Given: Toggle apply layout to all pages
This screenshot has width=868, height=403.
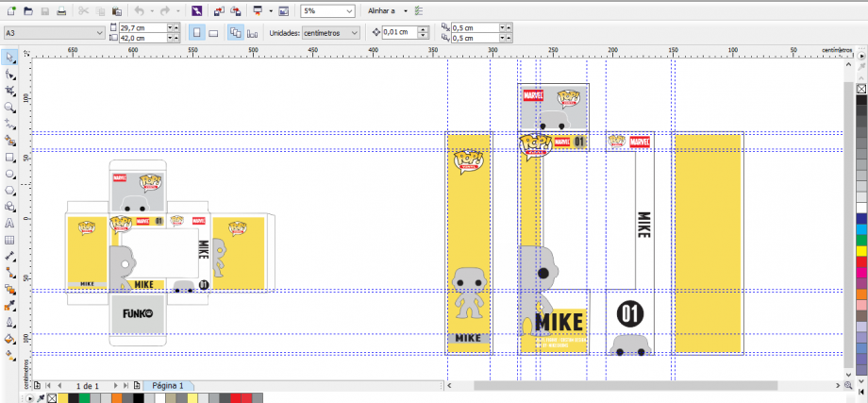Looking at the screenshot, I should click(x=236, y=32).
